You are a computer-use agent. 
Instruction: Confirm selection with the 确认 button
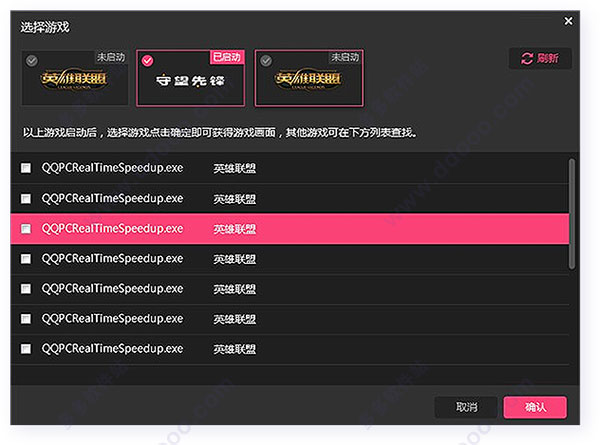(x=535, y=407)
